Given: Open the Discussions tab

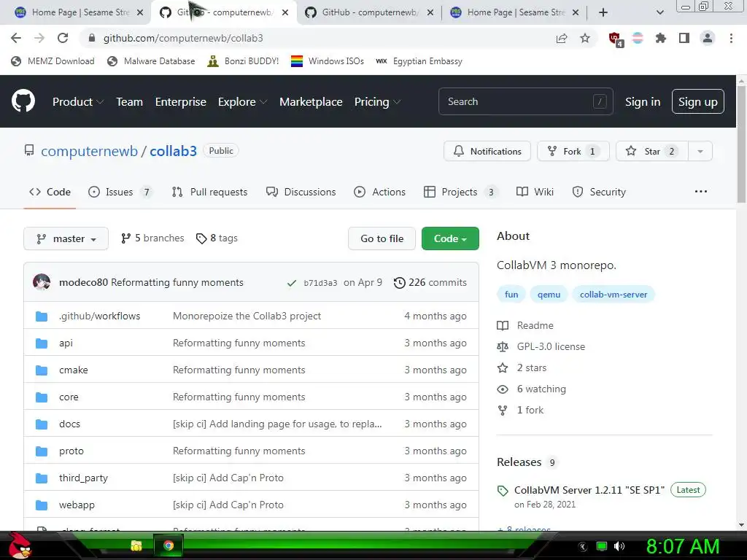Looking at the screenshot, I should (x=301, y=192).
